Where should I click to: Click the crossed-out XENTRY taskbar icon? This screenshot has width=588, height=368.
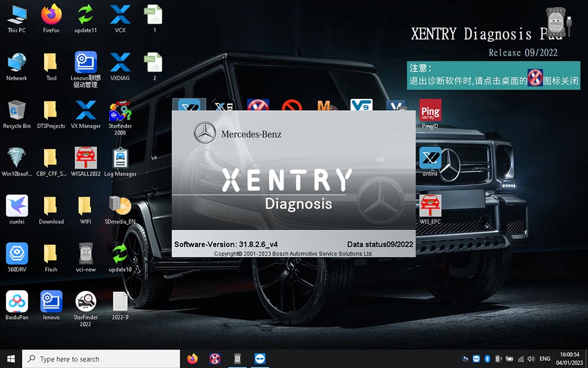215,359
